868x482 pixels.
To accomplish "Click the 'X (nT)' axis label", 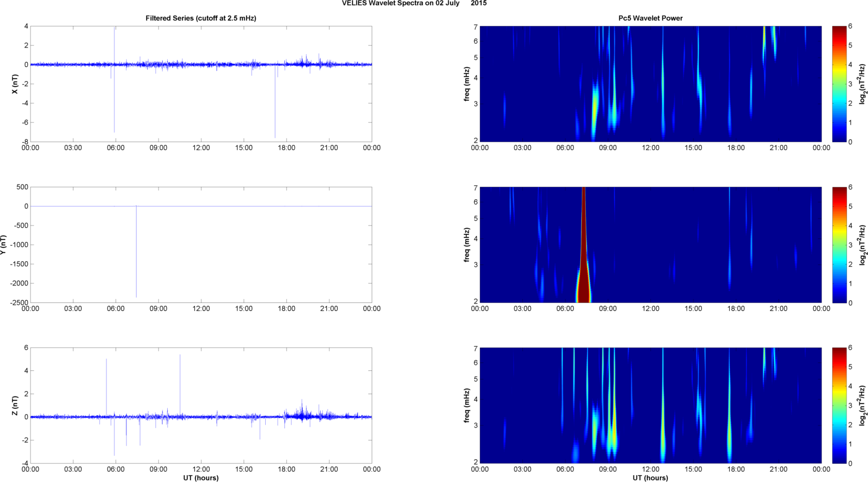I will click(x=15, y=84).
